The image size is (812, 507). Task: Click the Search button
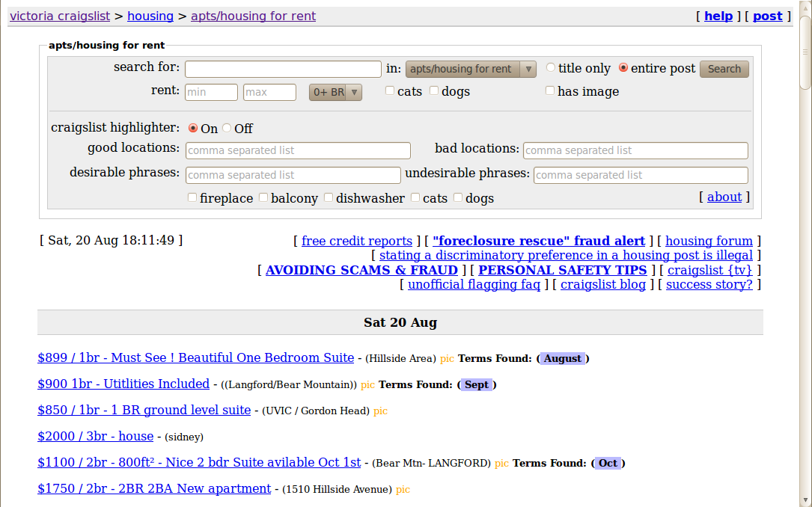(x=724, y=69)
